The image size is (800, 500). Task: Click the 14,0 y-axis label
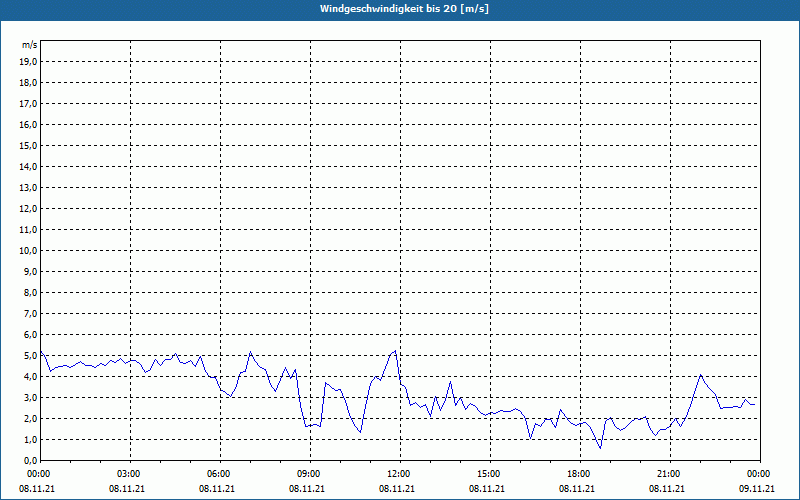coord(28,166)
